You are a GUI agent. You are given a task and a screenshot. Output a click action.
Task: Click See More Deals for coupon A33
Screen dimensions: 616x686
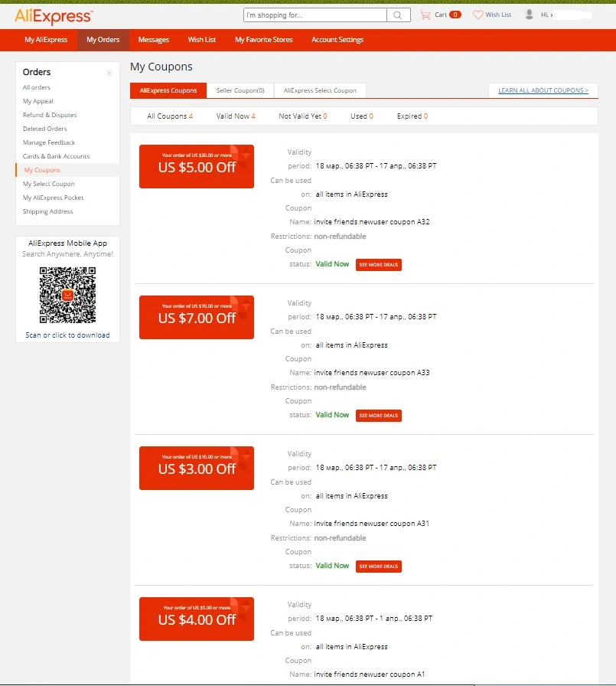click(379, 416)
